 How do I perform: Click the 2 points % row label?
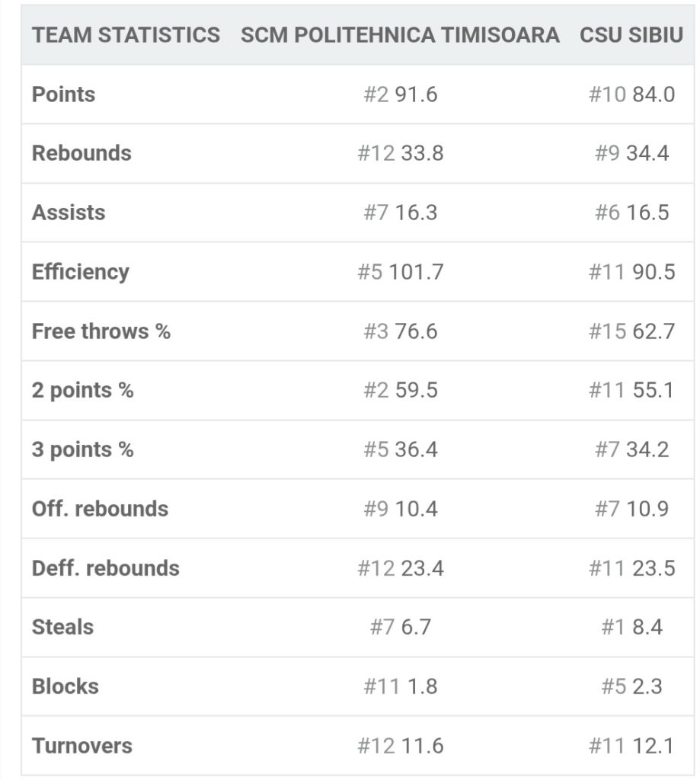click(x=83, y=390)
